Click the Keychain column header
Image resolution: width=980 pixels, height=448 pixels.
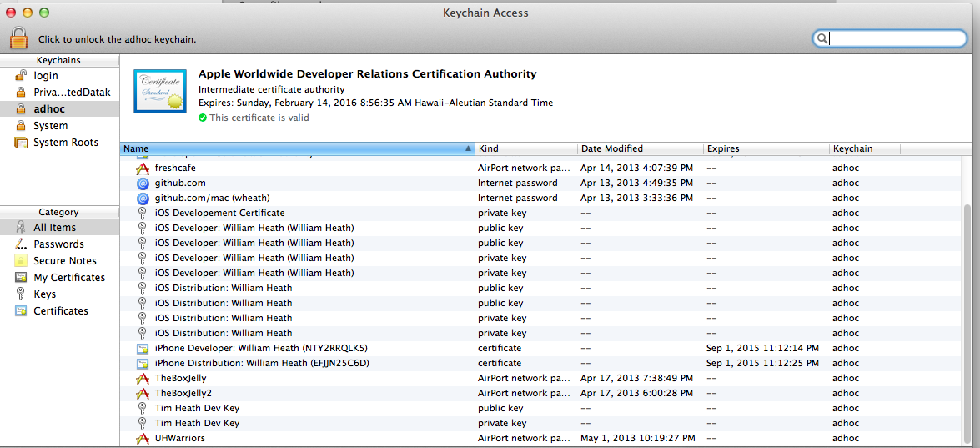point(865,148)
